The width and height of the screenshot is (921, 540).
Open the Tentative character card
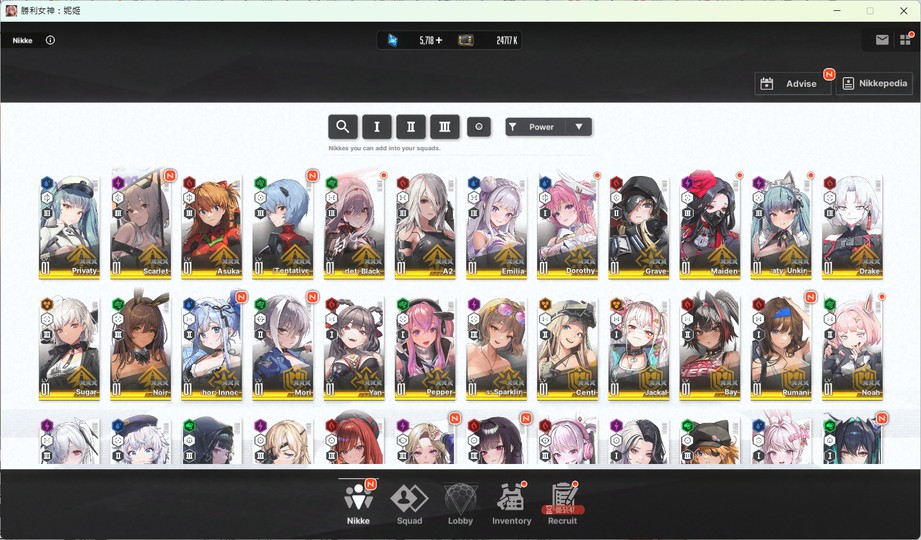[x=283, y=227]
